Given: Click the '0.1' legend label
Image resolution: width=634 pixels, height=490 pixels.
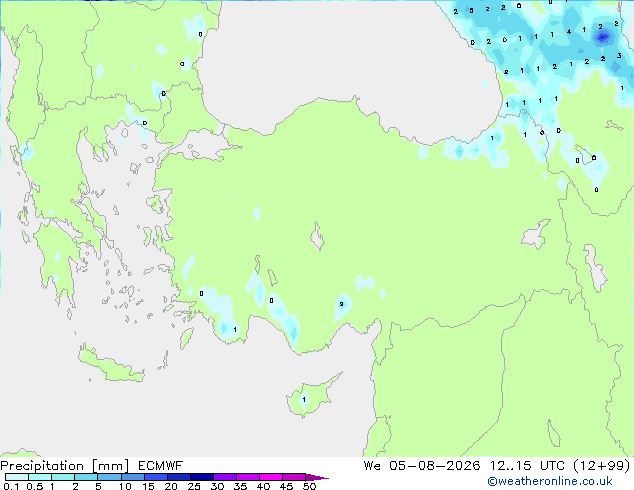Looking at the screenshot, I should (x=11, y=486).
